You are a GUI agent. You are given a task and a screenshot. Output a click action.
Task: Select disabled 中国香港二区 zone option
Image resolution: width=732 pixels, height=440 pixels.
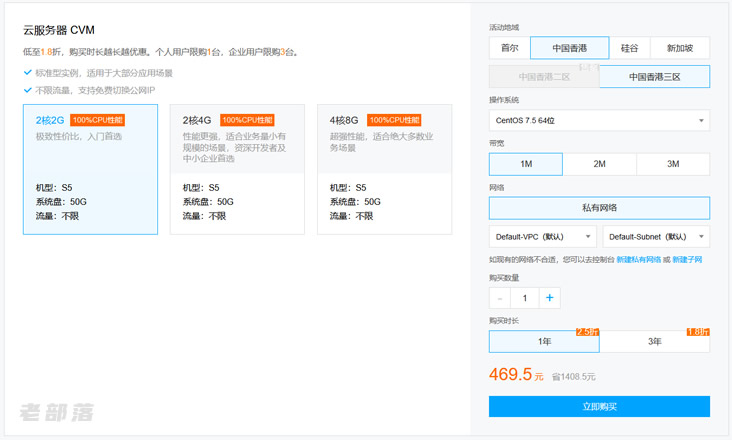(544, 77)
